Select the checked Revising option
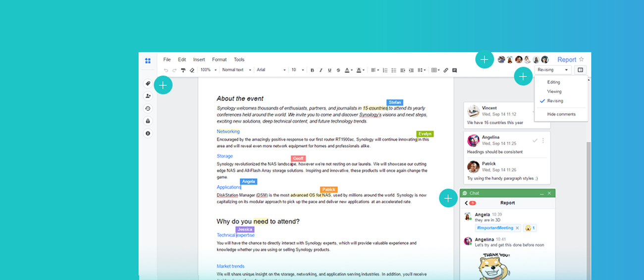 tap(555, 101)
